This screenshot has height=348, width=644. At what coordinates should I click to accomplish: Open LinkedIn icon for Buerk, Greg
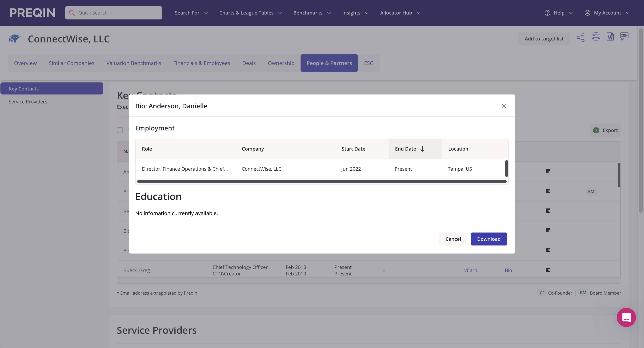point(548,270)
